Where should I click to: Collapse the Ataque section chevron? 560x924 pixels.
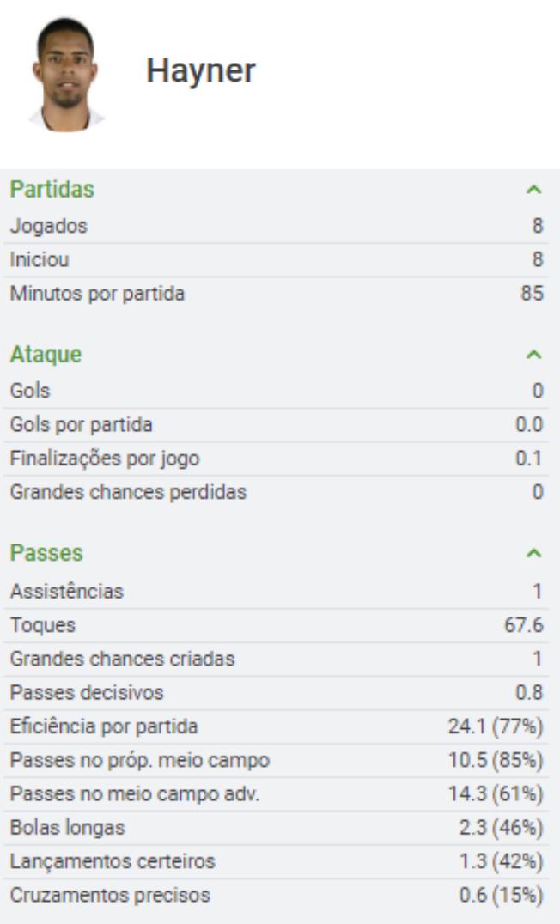pos(533,355)
